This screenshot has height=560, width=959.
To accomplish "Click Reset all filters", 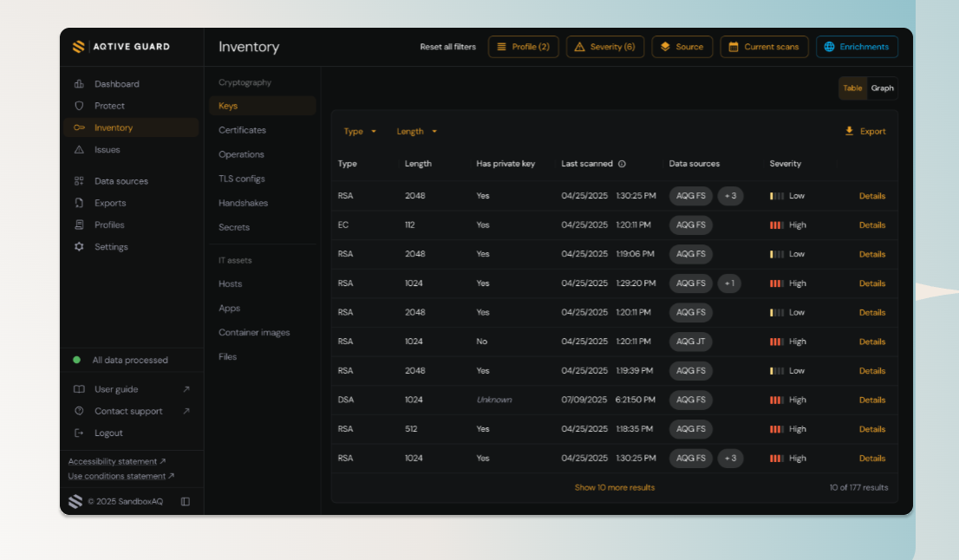I will click(447, 47).
